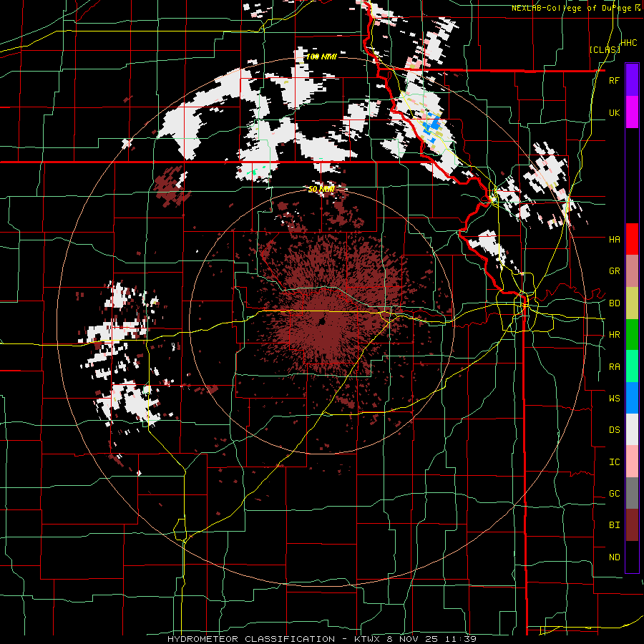Click the DS legend label
This screenshot has height=644, width=644.
click(x=614, y=430)
